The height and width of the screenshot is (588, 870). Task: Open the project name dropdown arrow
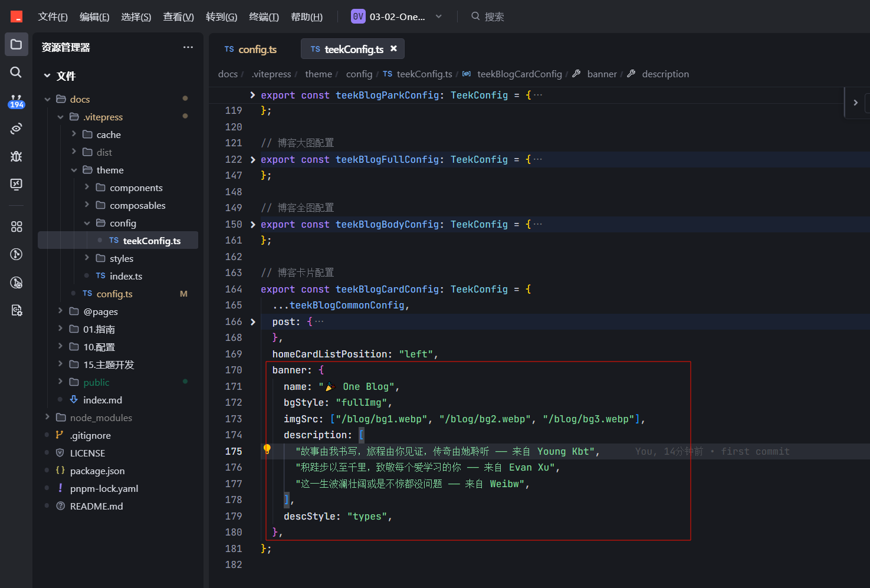[439, 17]
